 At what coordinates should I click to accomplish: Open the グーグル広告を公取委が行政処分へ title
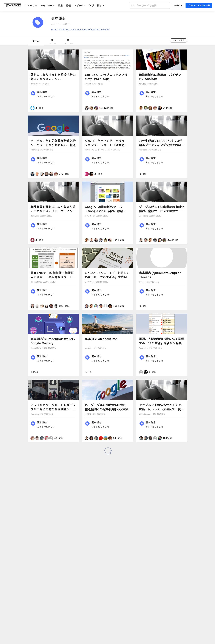[53, 143]
